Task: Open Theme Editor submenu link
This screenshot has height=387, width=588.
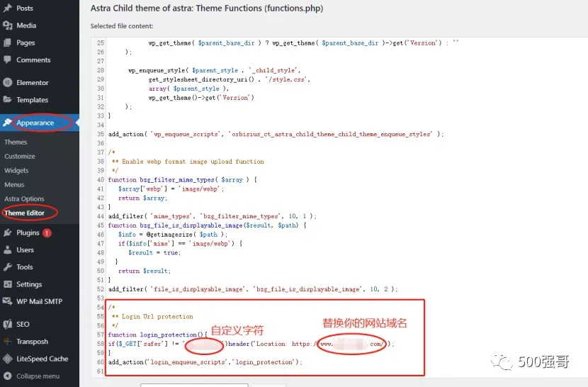Action: click(x=24, y=213)
